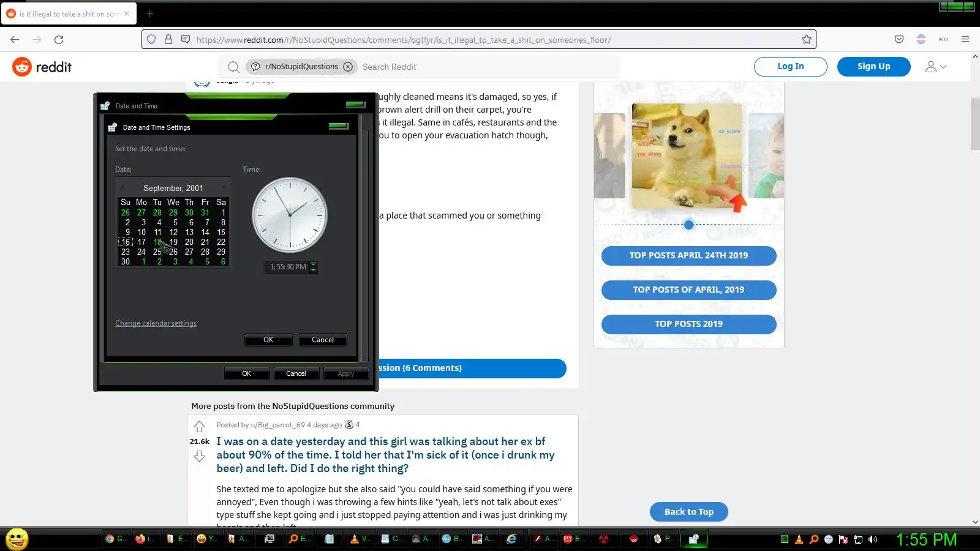
Task: Open the discussion (6 Comments) button
Action: tap(472, 369)
